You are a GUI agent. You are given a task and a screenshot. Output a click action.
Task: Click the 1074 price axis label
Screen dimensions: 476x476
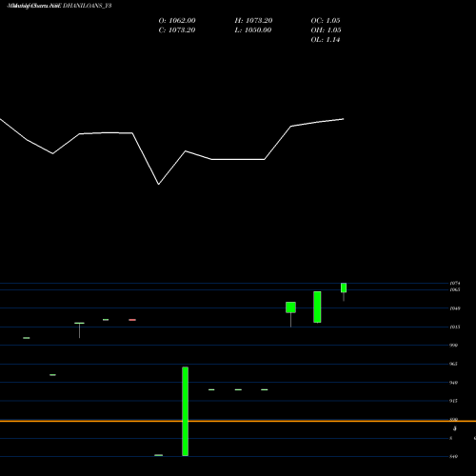click(455, 283)
